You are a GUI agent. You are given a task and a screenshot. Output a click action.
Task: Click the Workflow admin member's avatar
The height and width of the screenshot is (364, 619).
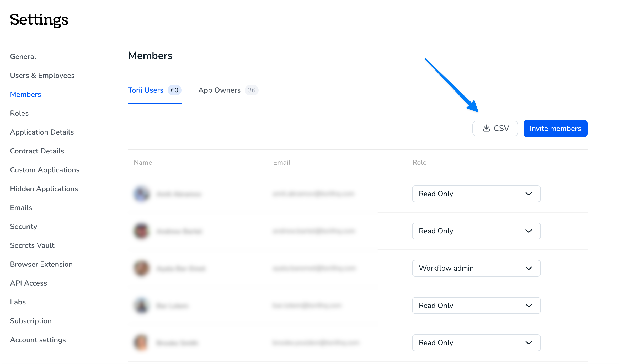coord(142,268)
